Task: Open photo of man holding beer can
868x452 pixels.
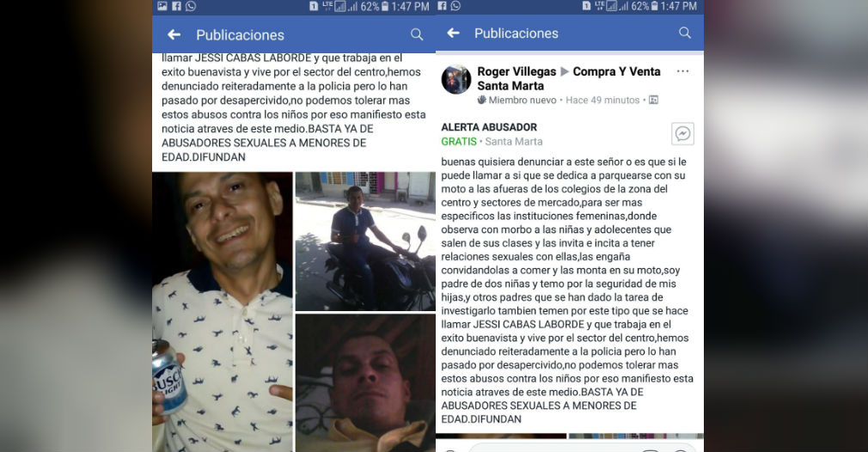Action: [223, 312]
